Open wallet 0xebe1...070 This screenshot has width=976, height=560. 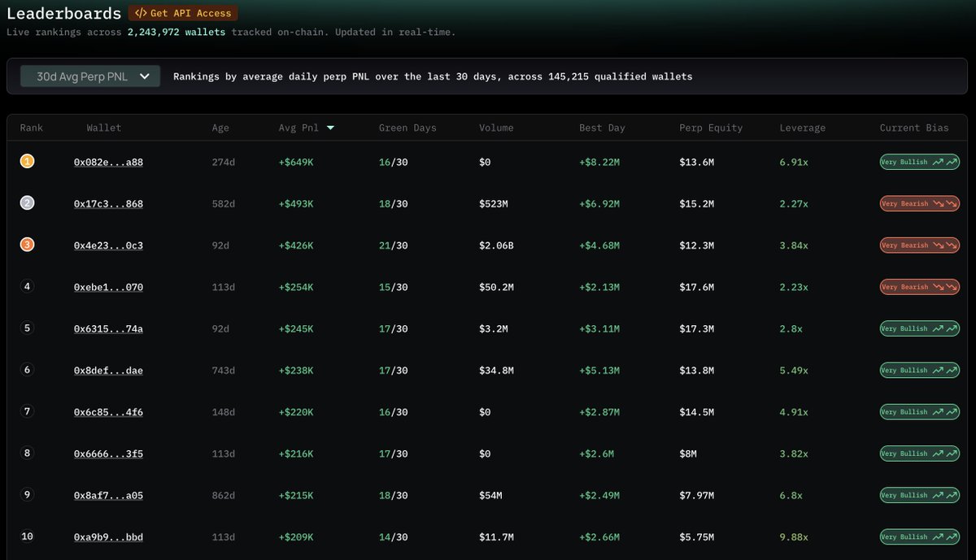pyautogui.click(x=108, y=287)
